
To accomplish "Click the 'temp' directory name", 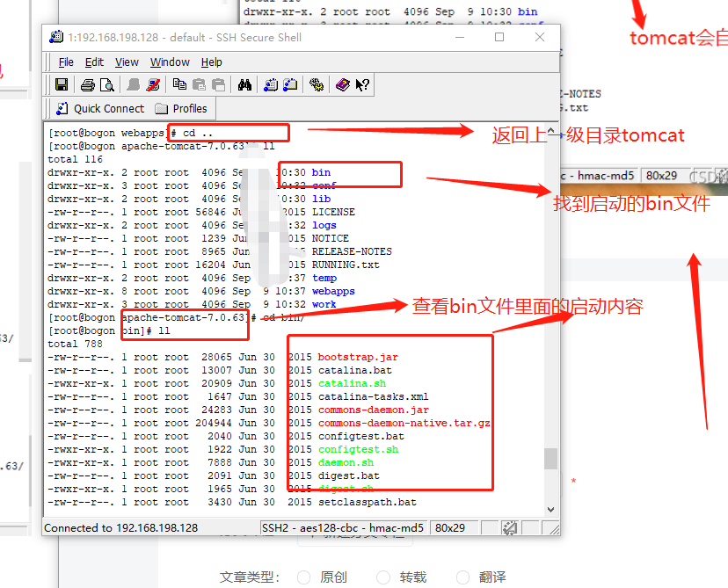I will [x=324, y=278].
